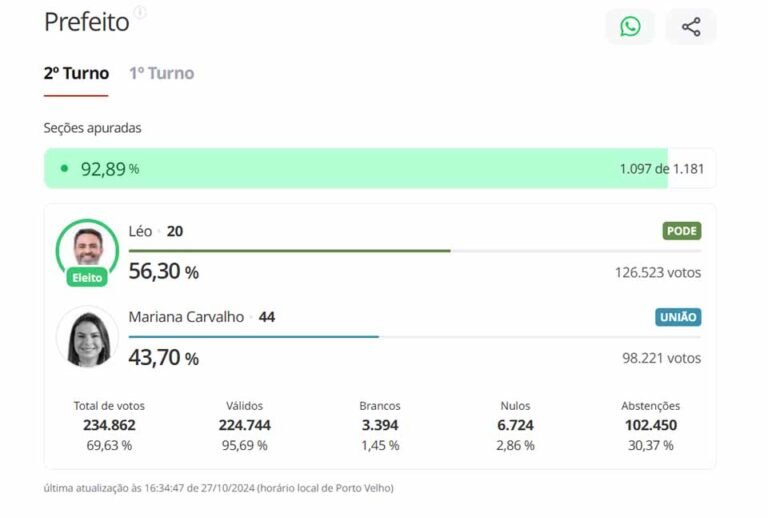The height and width of the screenshot is (518, 768).
Task: Click the candidate name Léo 20
Action: [156, 231]
